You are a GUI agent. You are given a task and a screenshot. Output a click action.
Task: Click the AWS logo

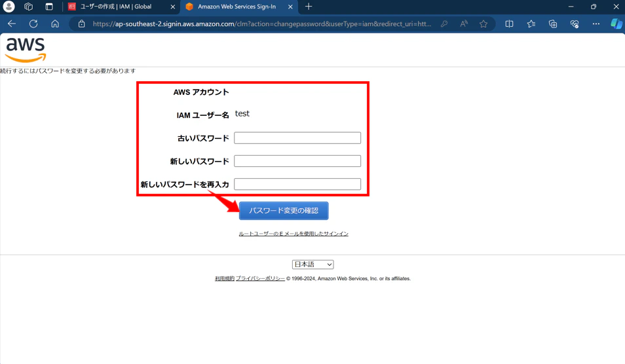pyautogui.click(x=26, y=50)
